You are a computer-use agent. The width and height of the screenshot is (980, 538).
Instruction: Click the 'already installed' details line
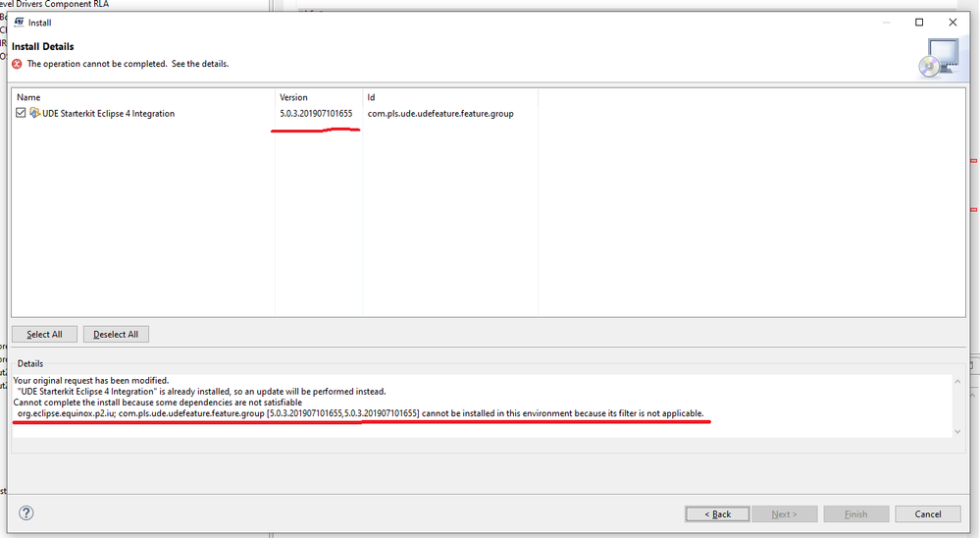click(x=202, y=392)
